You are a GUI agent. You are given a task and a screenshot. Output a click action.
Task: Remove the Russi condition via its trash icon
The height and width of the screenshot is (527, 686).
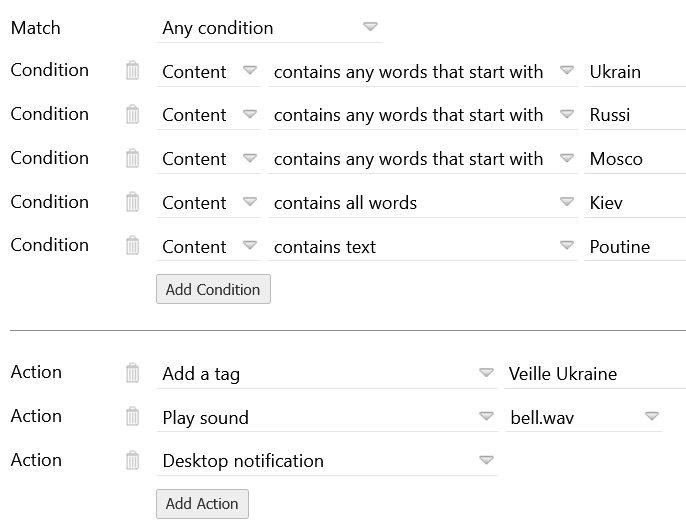pos(132,115)
